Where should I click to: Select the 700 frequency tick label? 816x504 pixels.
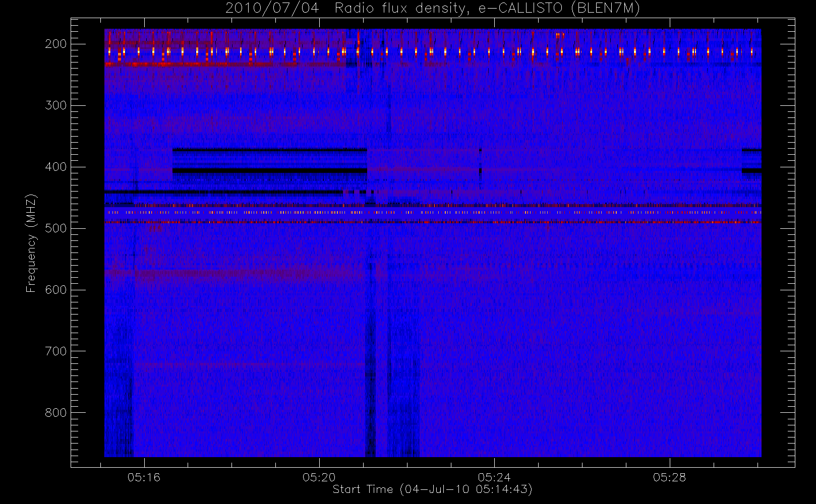(x=55, y=351)
